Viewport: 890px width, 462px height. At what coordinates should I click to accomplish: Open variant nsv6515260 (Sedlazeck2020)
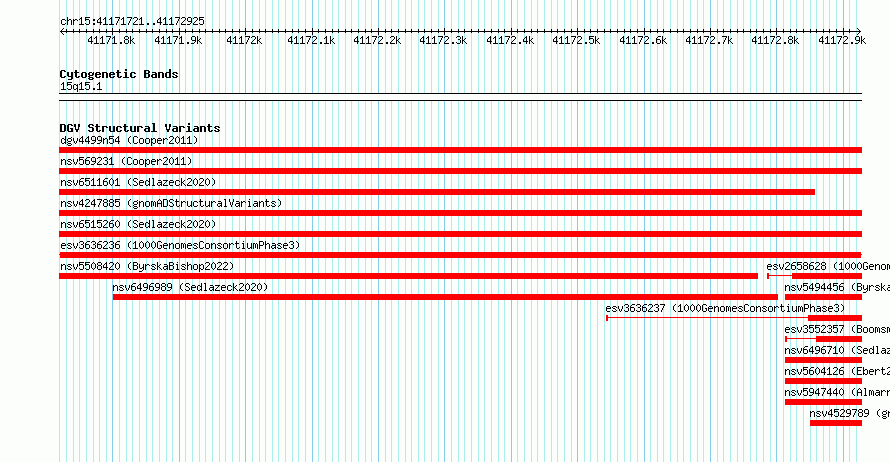[138, 225]
